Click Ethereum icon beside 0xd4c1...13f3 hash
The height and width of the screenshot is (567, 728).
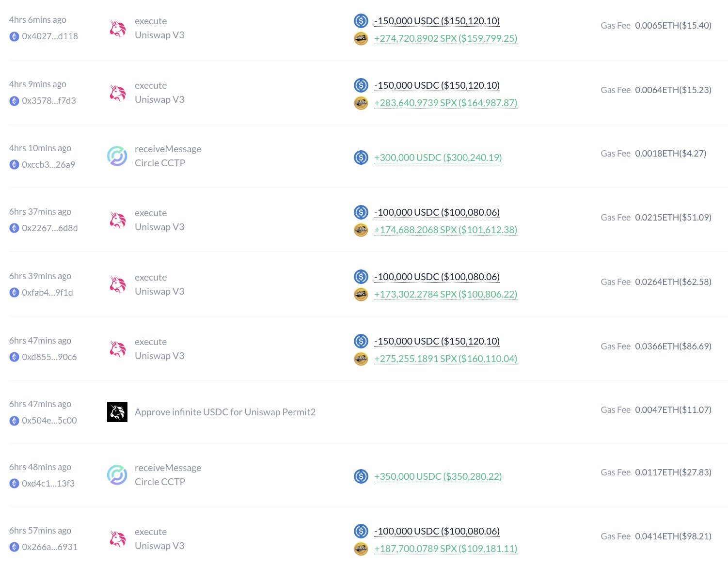[x=15, y=484]
